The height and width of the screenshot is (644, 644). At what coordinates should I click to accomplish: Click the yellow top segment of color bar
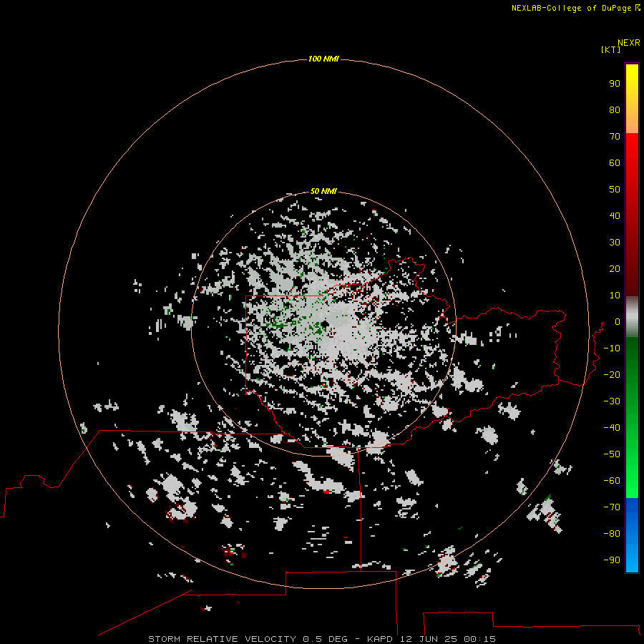click(632, 99)
